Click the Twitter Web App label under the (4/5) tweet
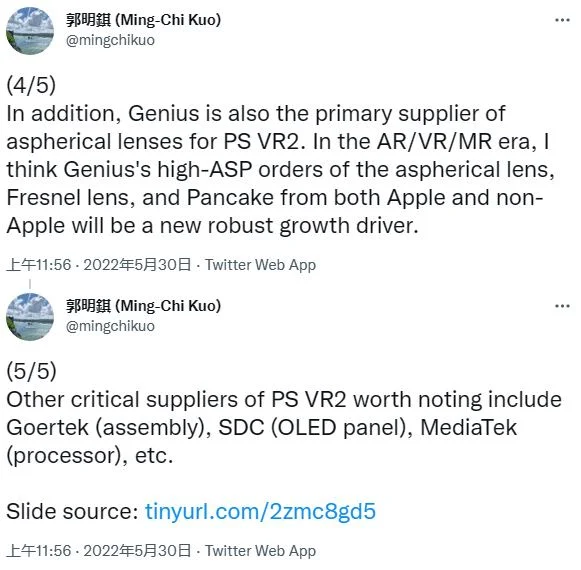Screen dimensions: 581x570 [x=260, y=265]
